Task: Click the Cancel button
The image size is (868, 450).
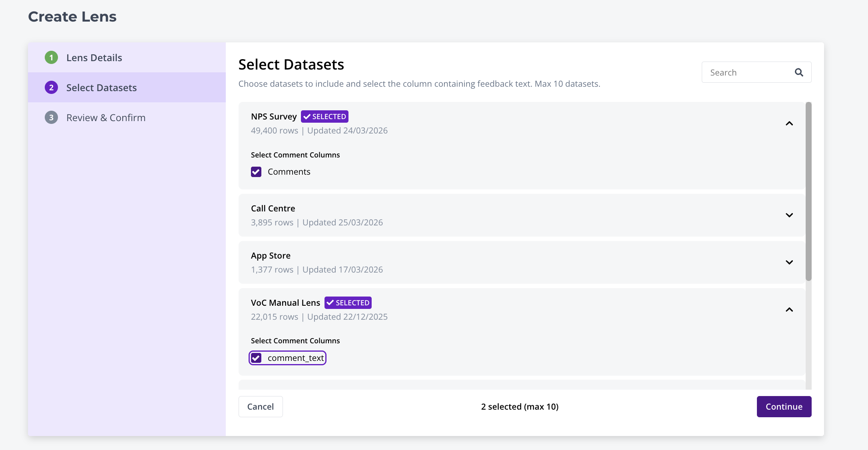Action: pos(261,406)
